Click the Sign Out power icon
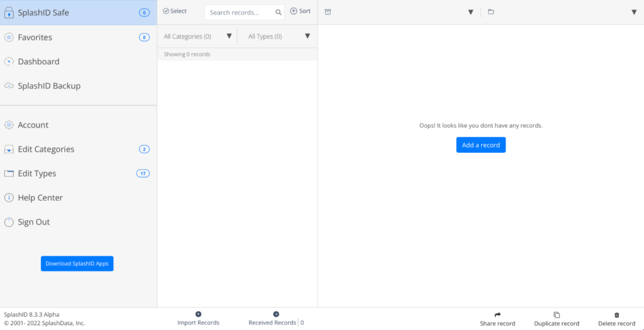 (9, 222)
